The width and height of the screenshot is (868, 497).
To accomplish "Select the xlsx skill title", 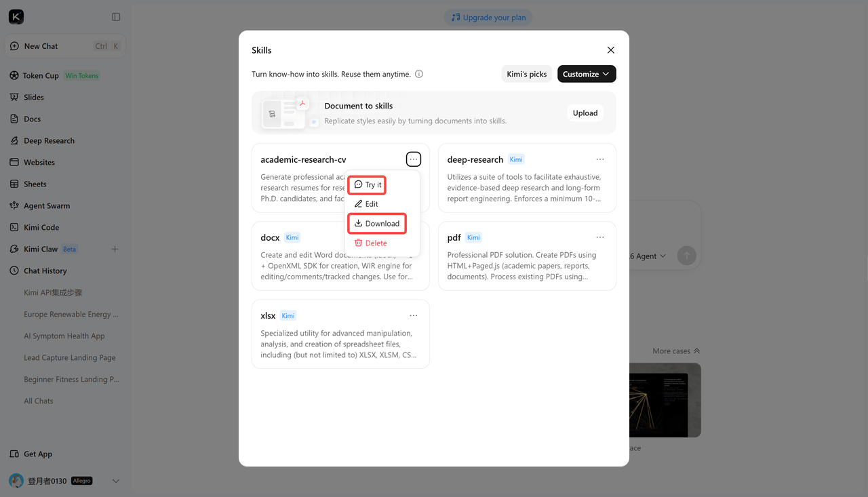I will (x=268, y=316).
